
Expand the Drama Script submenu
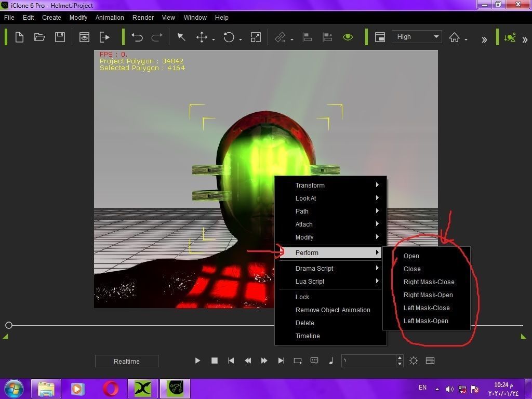pos(330,269)
